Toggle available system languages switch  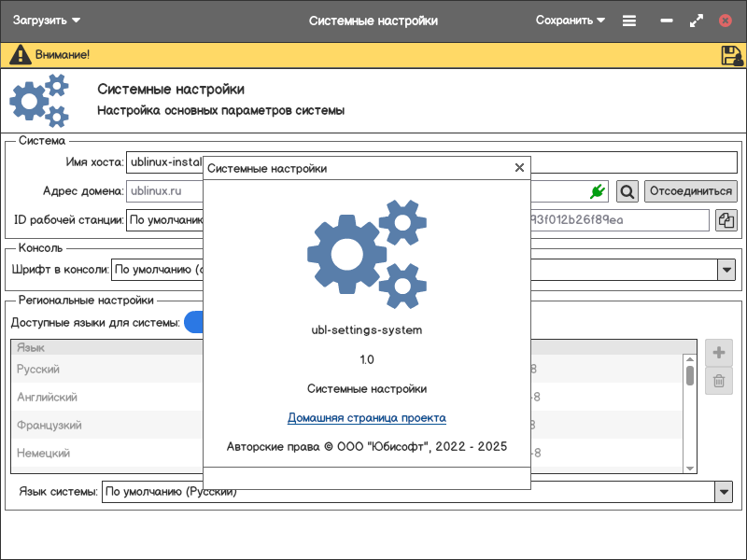click(x=193, y=322)
